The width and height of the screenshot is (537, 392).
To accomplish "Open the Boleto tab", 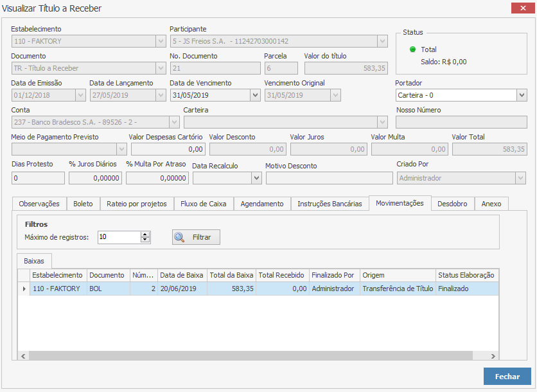I will pos(83,204).
